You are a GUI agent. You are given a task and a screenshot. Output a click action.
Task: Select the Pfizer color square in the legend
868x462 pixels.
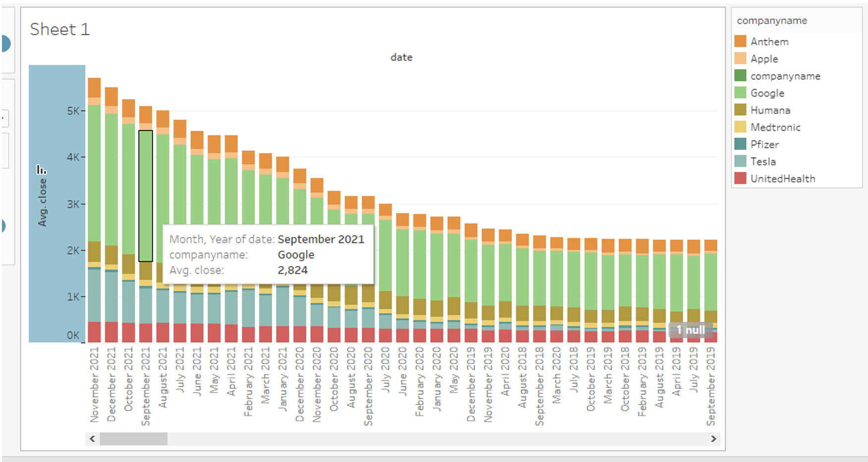(x=740, y=144)
